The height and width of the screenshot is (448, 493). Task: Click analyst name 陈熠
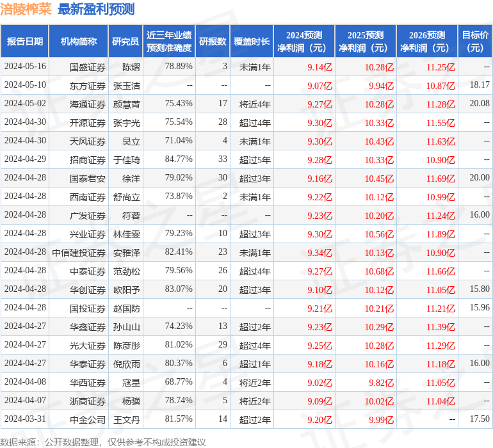click(131, 67)
